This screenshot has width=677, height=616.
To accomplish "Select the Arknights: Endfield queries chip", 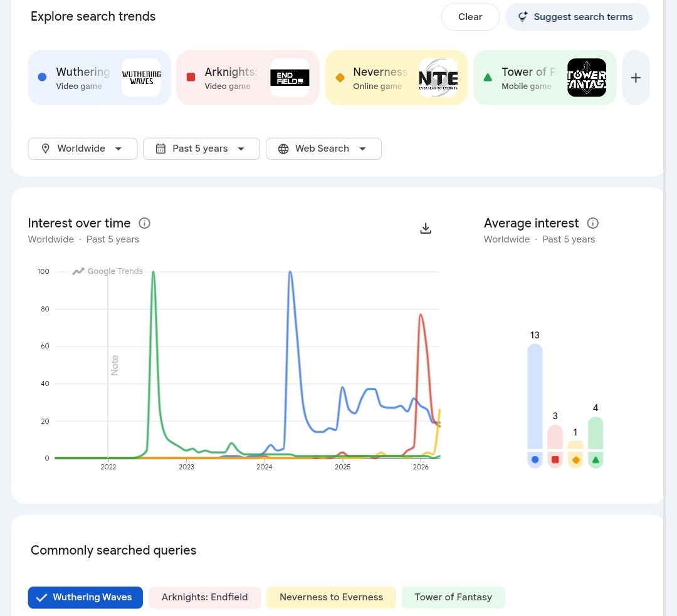I will tap(204, 597).
